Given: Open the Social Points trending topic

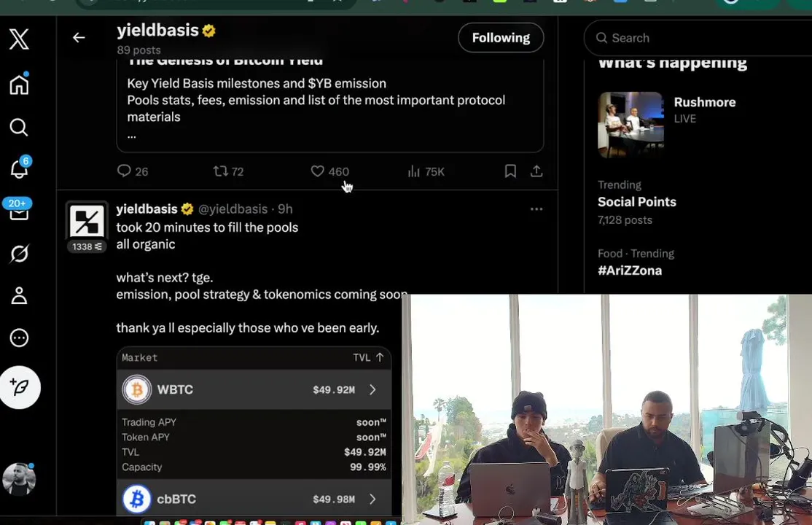Looking at the screenshot, I should click(x=637, y=202).
